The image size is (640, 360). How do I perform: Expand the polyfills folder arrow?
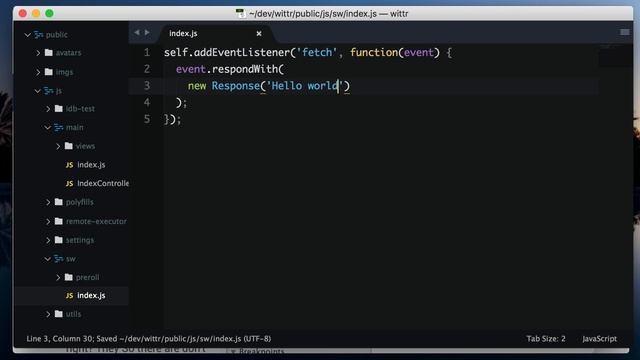pos(48,202)
